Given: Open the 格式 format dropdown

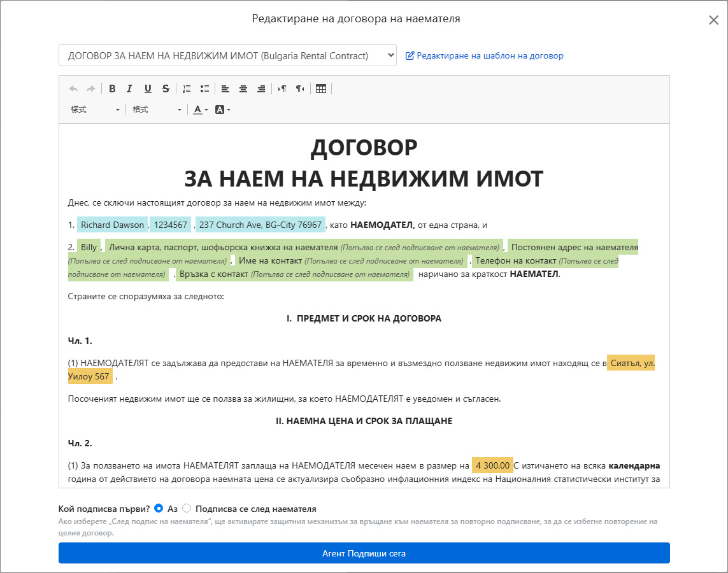Looking at the screenshot, I should point(157,110).
